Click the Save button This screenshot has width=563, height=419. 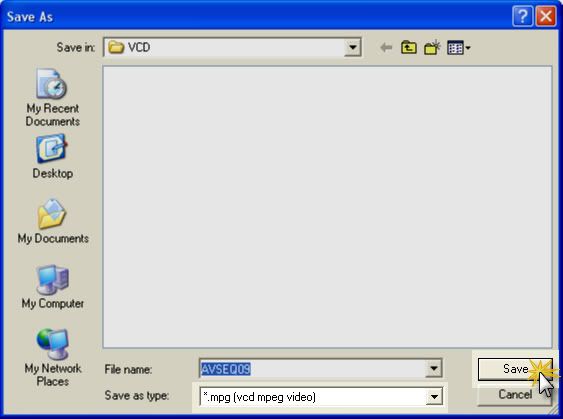[x=515, y=369]
